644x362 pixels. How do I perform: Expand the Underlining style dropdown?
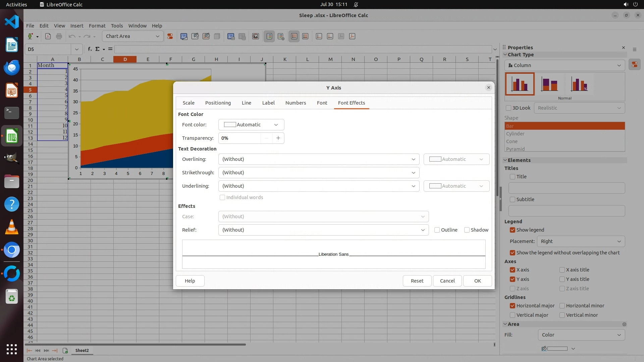tap(318, 186)
